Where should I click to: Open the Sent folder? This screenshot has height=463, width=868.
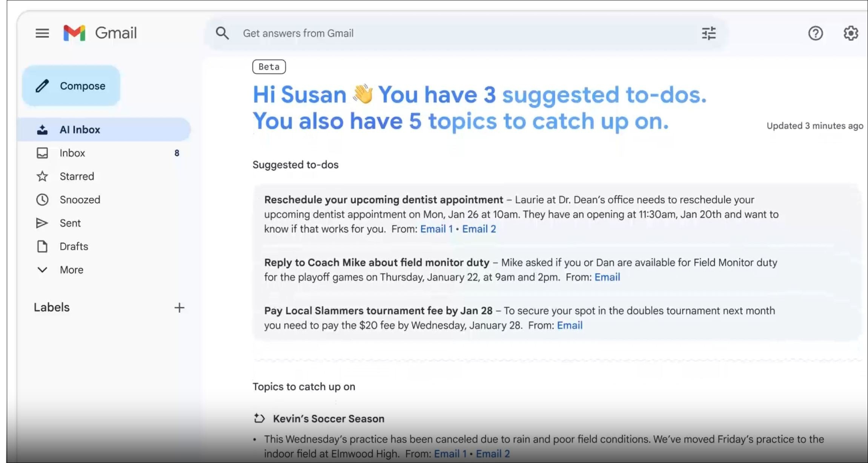coord(70,223)
